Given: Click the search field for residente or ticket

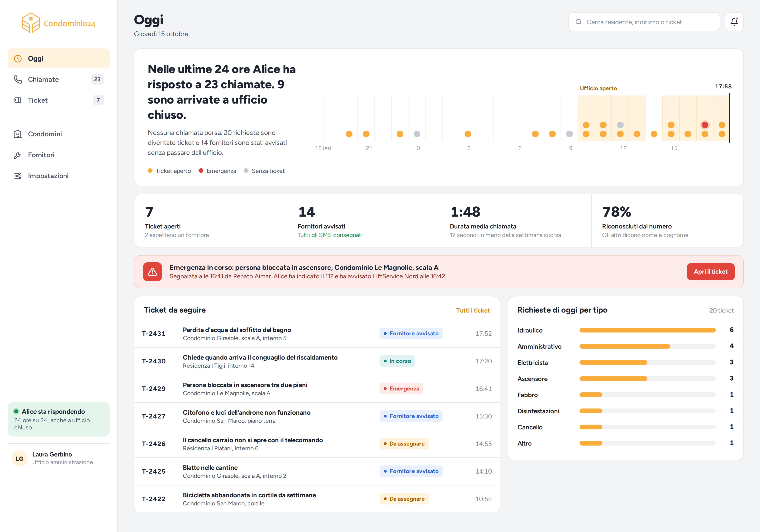Looking at the screenshot, I should click(644, 22).
